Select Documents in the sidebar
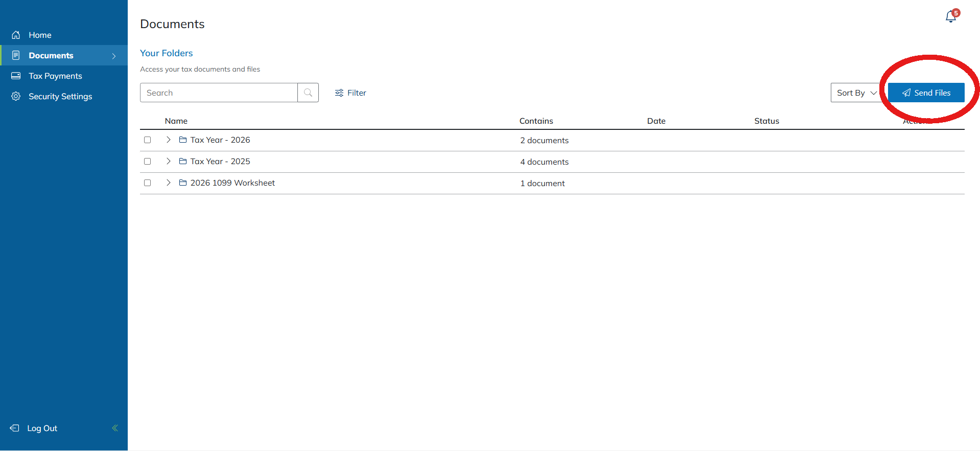Viewport: 980px width, 451px height. [x=64, y=55]
